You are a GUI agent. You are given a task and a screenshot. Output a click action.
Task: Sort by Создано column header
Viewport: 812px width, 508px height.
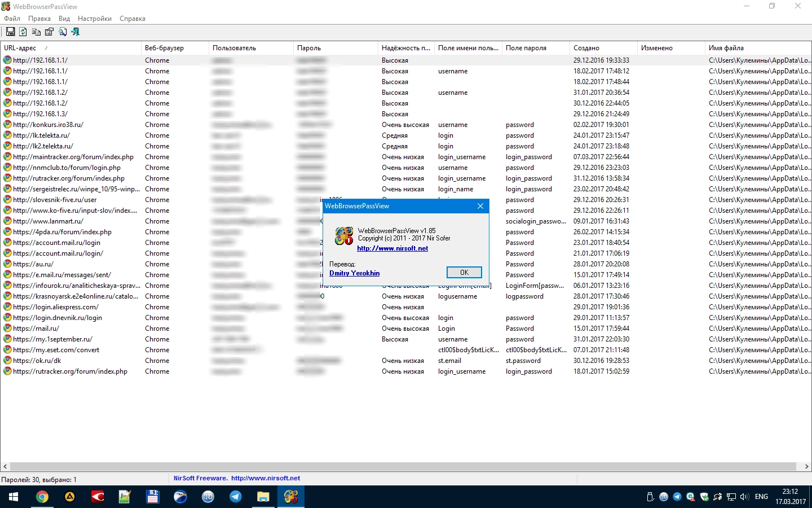pos(603,48)
